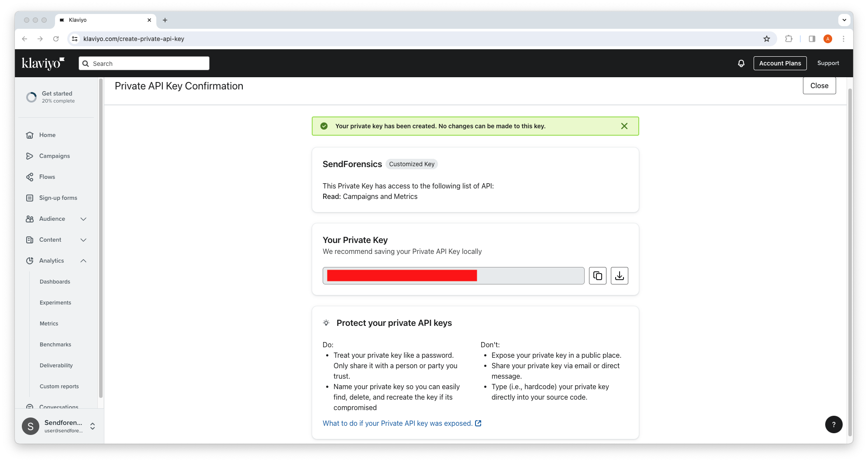Open Benchmarks under Analytics
The image size is (868, 462).
tap(55, 345)
